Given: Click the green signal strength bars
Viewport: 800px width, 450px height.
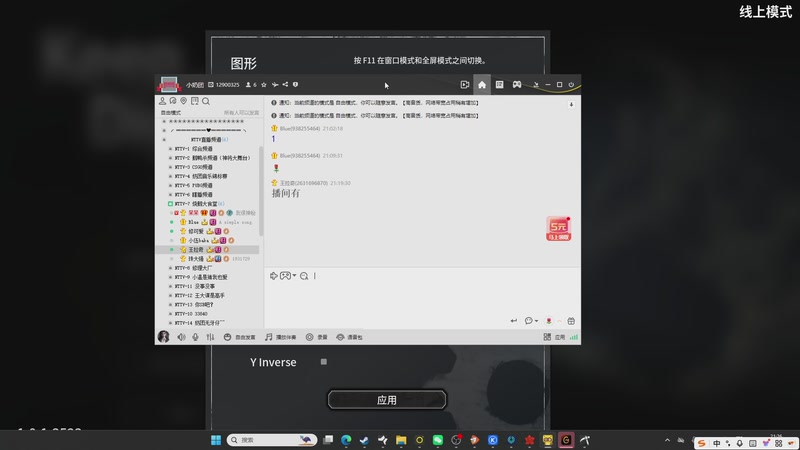Looking at the screenshot, I should point(574,337).
